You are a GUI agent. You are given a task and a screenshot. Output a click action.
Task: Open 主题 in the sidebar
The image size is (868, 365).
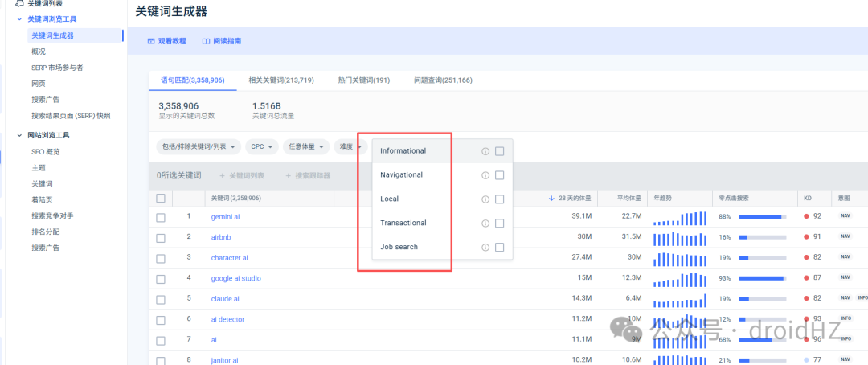[39, 168]
